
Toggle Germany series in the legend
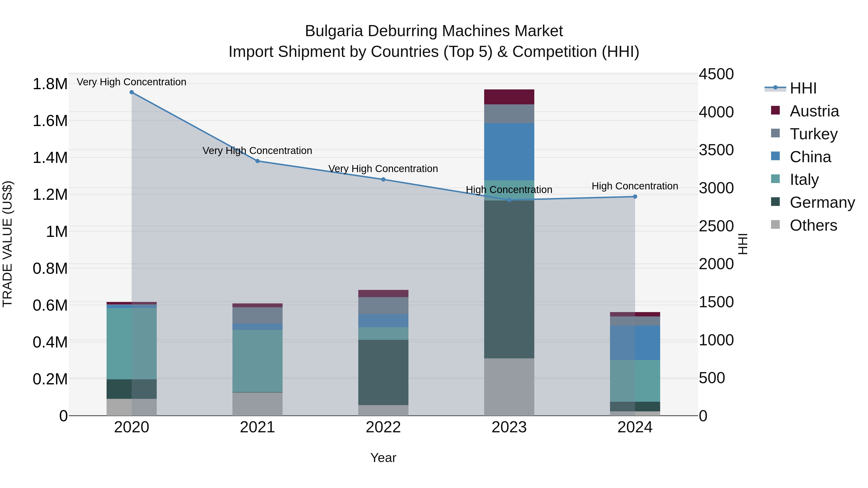click(813, 202)
